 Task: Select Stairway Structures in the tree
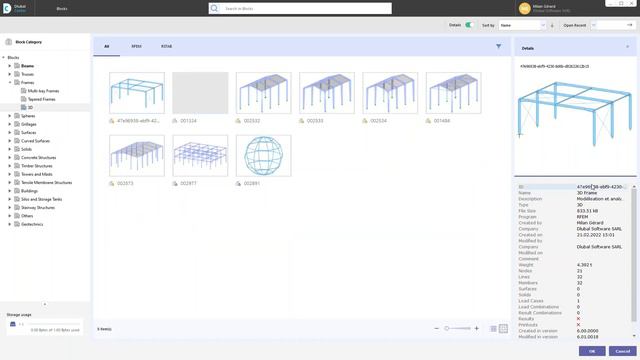click(x=38, y=207)
